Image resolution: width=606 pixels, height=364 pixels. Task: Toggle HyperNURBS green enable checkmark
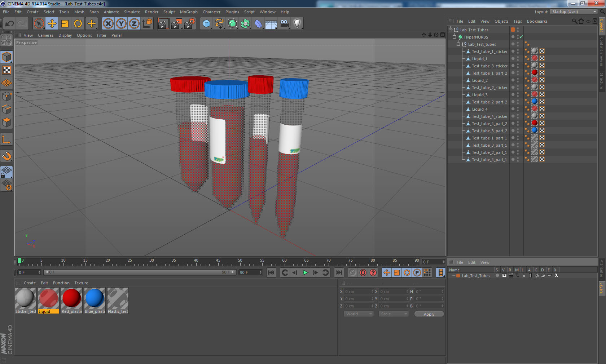pyautogui.click(x=521, y=37)
